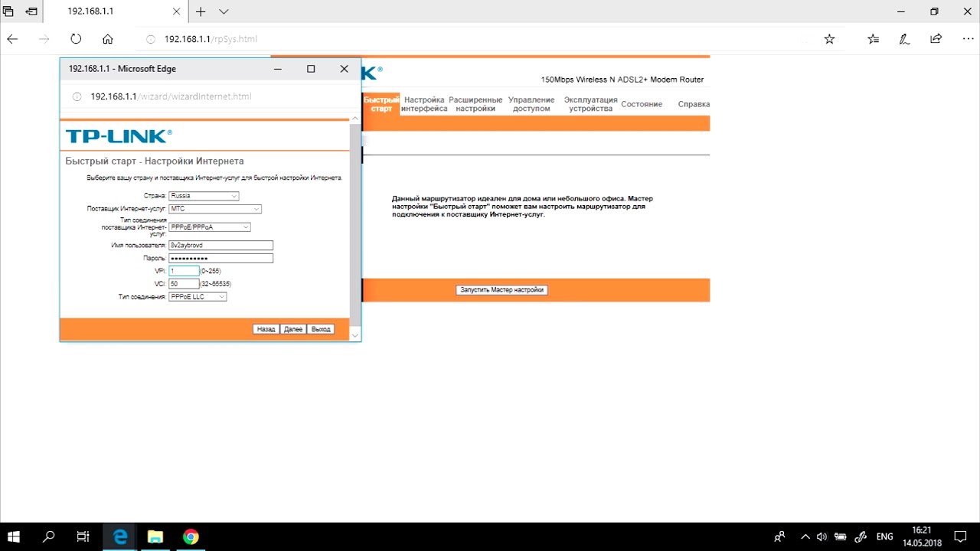Click the Add notes pen icon
The height and width of the screenshot is (551, 980).
(x=904, y=39)
